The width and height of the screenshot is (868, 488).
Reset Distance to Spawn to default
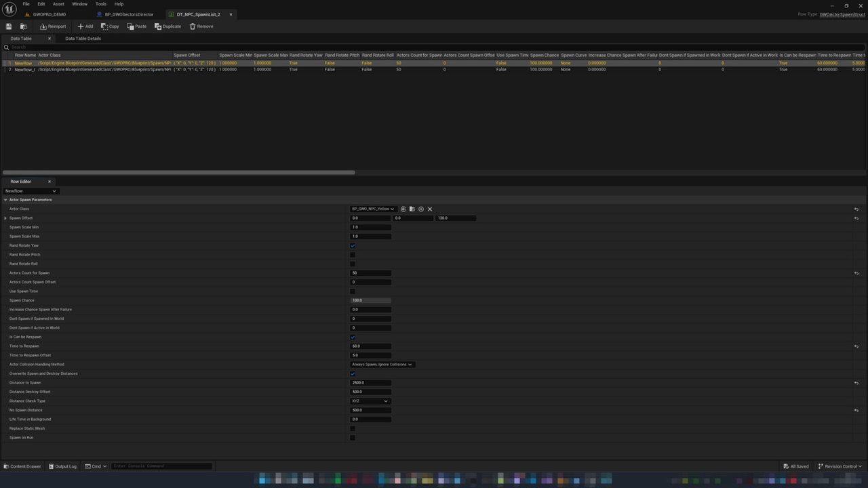(x=856, y=383)
